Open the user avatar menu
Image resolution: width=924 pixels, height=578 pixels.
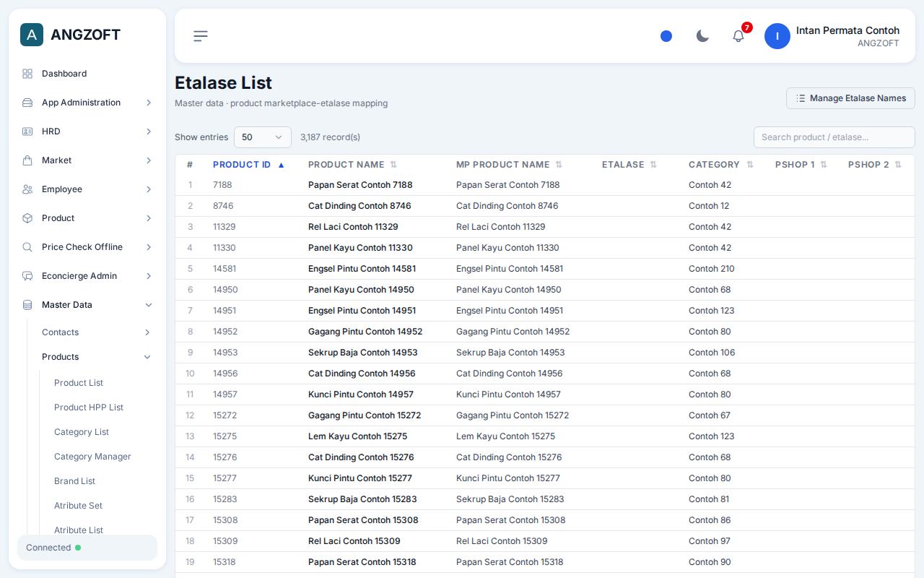(x=777, y=36)
